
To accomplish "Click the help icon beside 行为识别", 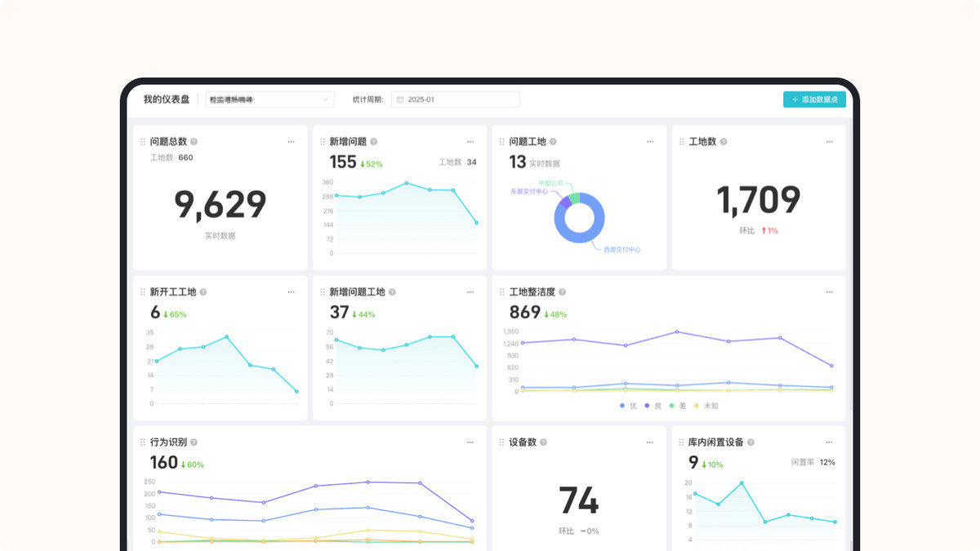I will 194,442.
